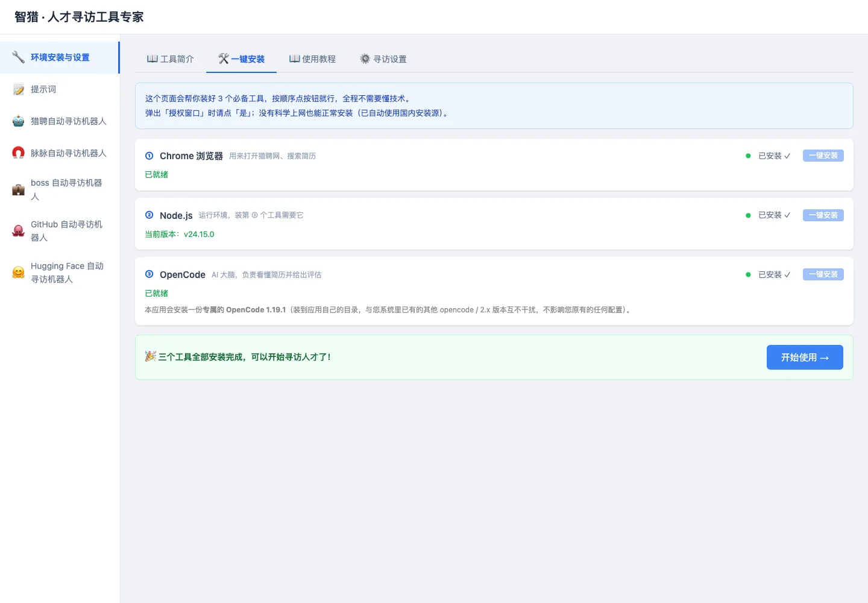The height and width of the screenshot is (603, 868).
Task: Click the 已就绪 status under OpenCode
Action: click(157, 294)
